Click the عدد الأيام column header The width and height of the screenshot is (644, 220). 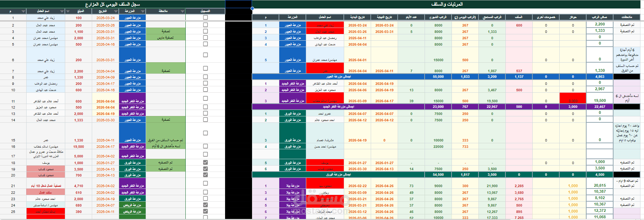point(411,17)
